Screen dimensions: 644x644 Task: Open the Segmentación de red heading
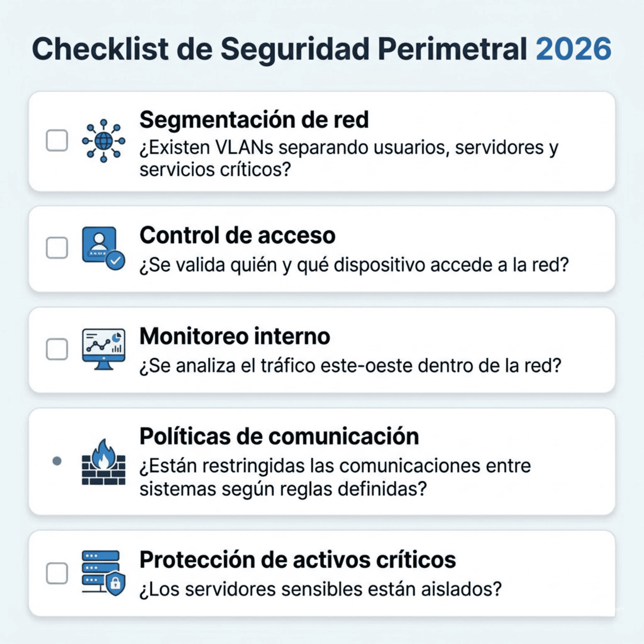point(254,120)
